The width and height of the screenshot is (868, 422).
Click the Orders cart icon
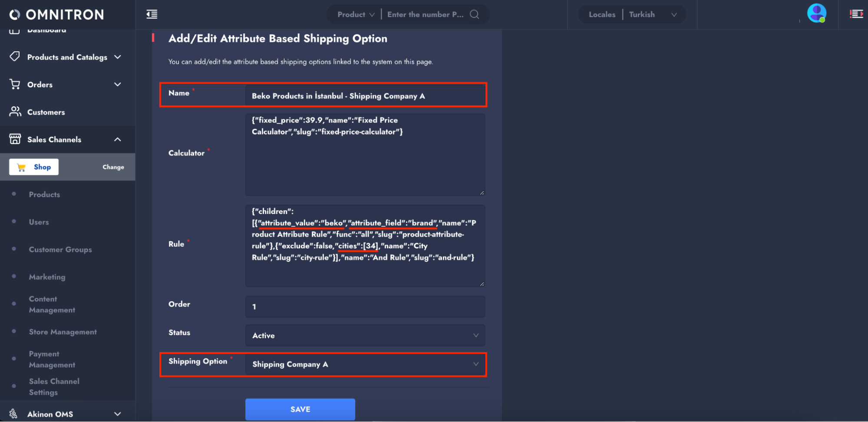pyautogui.click(x=15, y=84)
